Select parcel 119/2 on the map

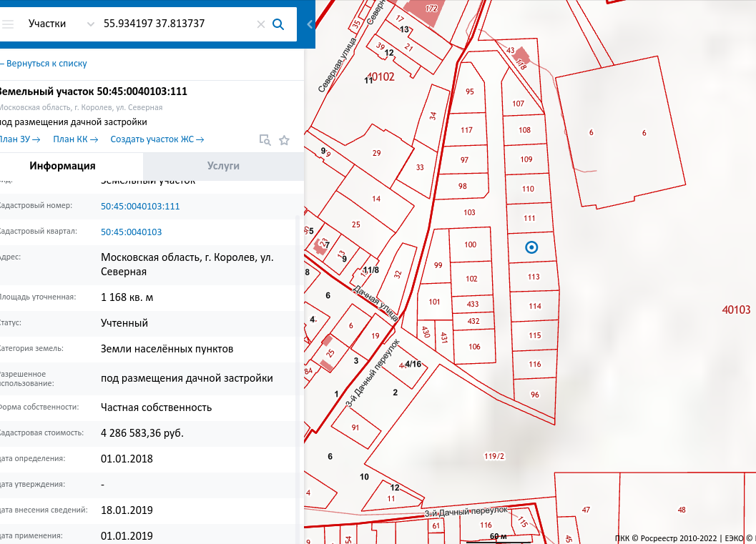(494, 456)
